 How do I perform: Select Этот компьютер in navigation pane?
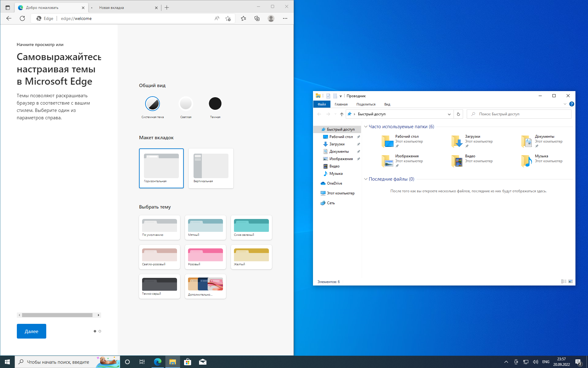click(x=341, y=193)
